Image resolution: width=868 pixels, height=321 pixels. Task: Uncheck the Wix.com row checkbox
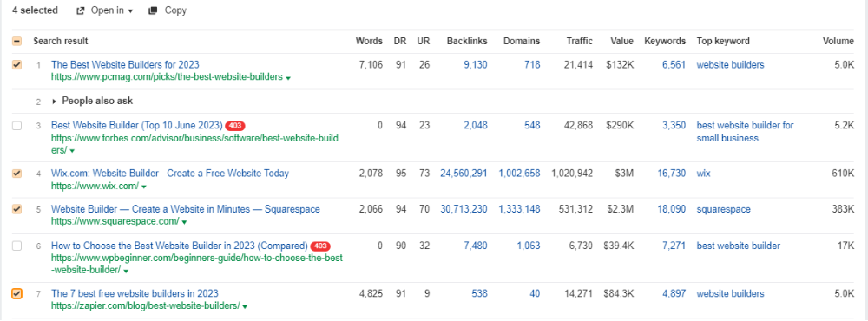[16, 174]
